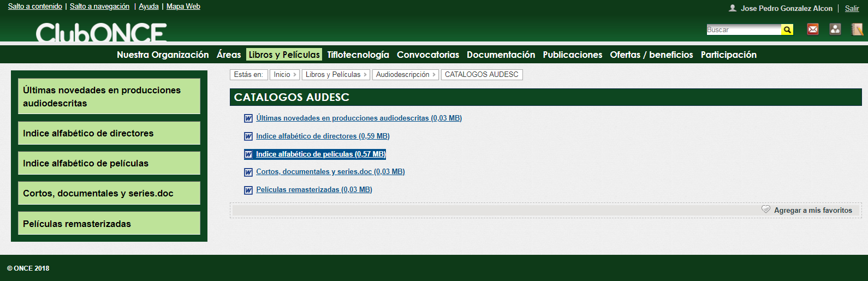Click Word icon beside Últimas novedades link
This screenshot has width=868, height=281.
[248, 118]
